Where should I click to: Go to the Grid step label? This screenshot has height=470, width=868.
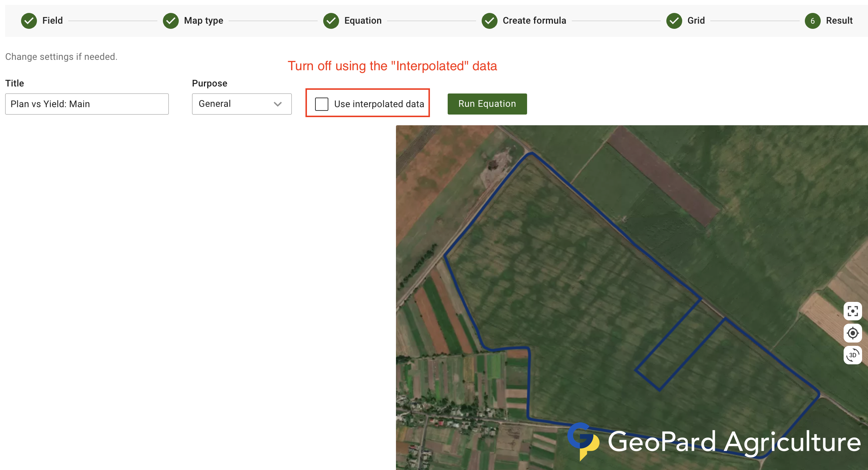point(696,21)
